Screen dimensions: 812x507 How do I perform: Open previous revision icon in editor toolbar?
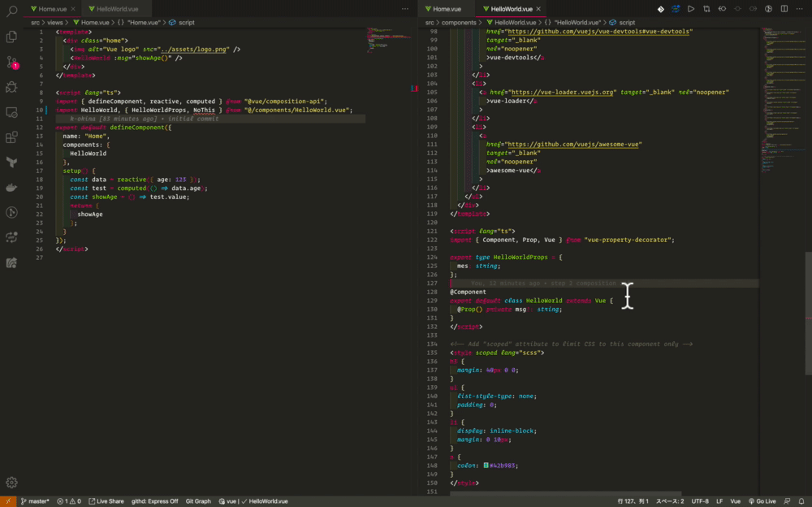[x=722, y=9]
